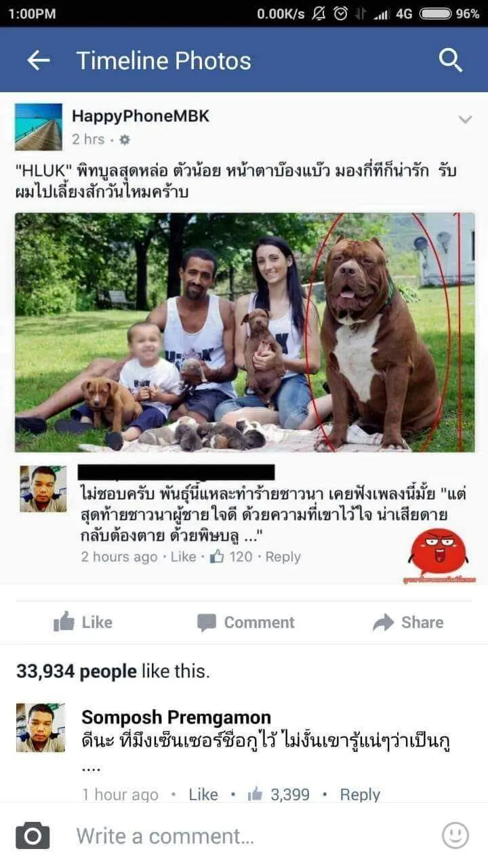
Task: Tap the thumbs-up Like button
Action: coord(83,622)
